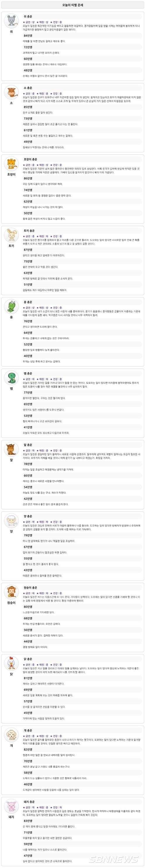Viewport: 146px width, 868px height.
Task: Click the 호랑이 총운 heading
Action: tap(30, 159)
